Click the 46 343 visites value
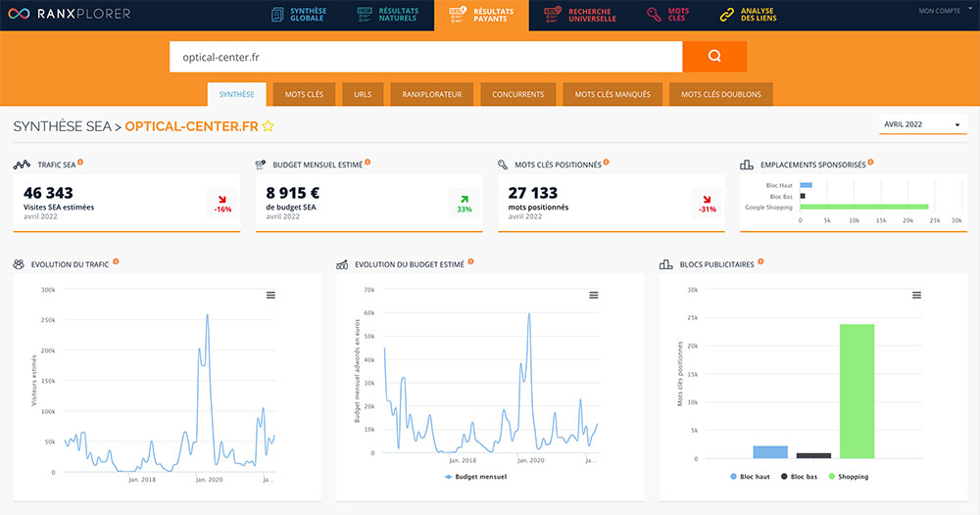Screen dimensions: 980x515 click(48, 193)
